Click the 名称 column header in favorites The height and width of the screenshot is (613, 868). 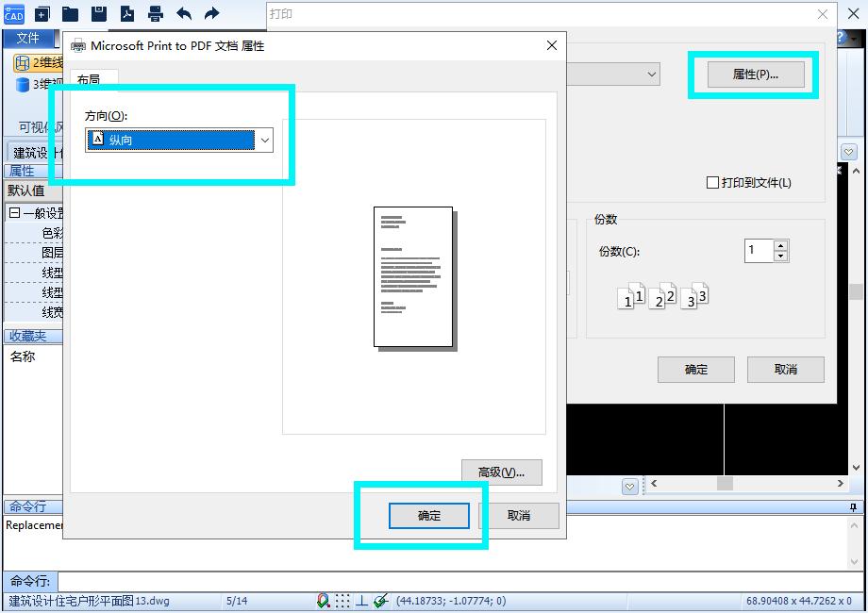(x=23, y=356)
